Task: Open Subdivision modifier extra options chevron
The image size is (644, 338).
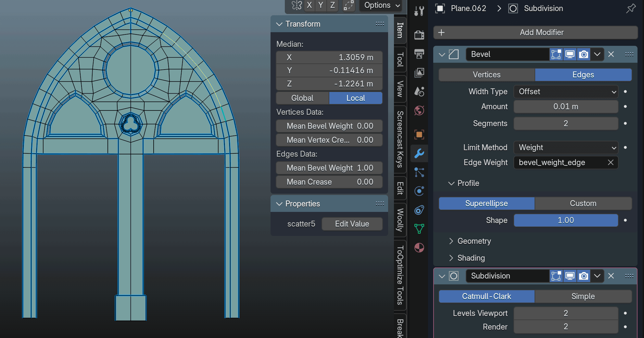Action: (x=597, y=276)
